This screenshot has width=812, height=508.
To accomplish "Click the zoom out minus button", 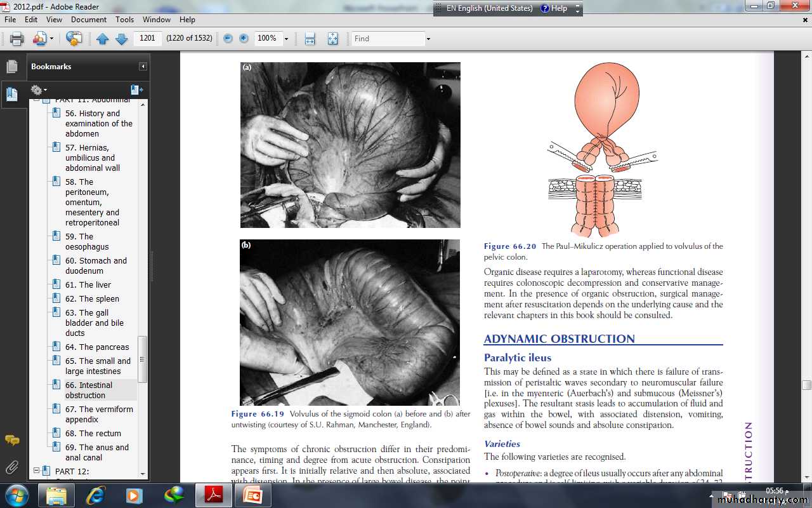I will tap(228, 39).
